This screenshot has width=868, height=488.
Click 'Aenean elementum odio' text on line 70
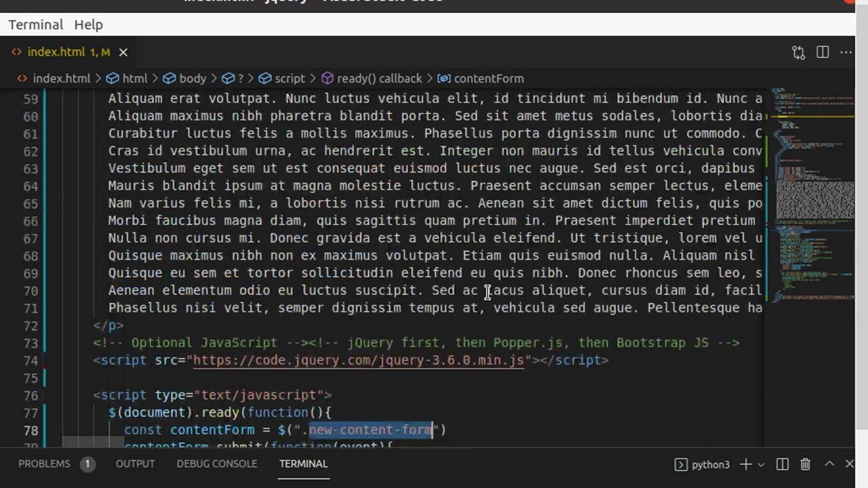pos(189,290)
